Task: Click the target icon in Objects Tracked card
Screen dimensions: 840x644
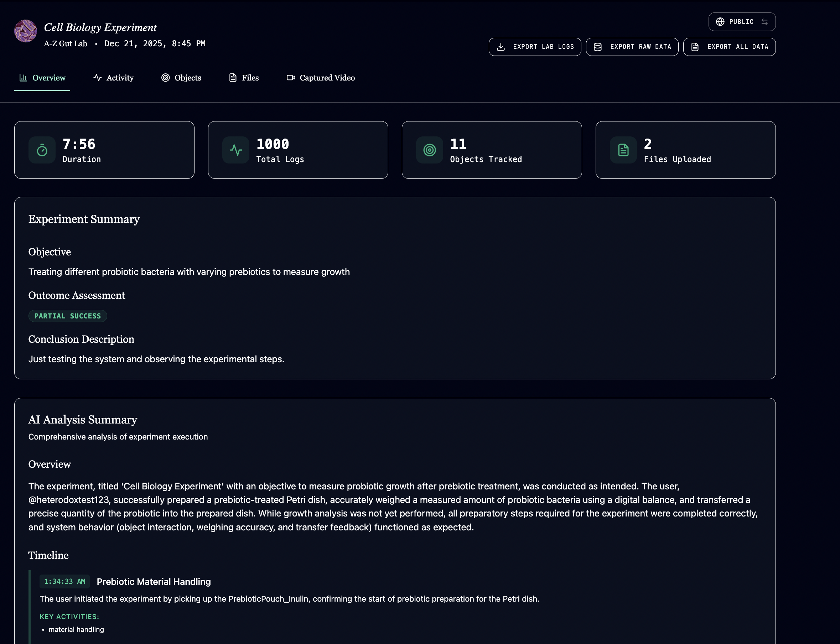Action: 429,150
